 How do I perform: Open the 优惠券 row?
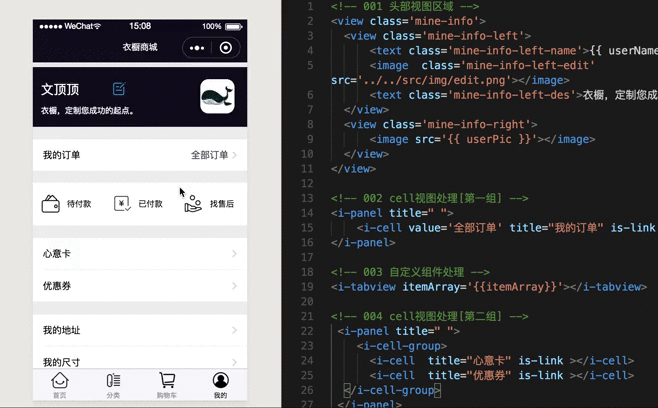pos(140,286)
